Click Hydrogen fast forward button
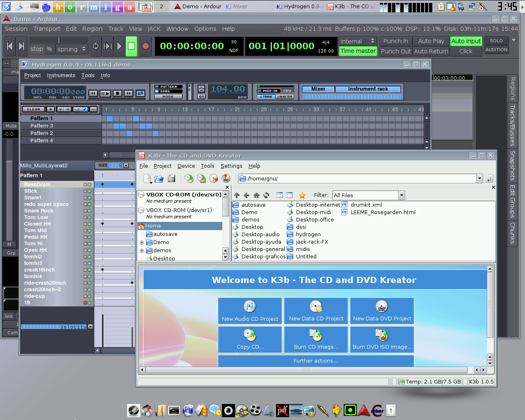 pos(129,94)
